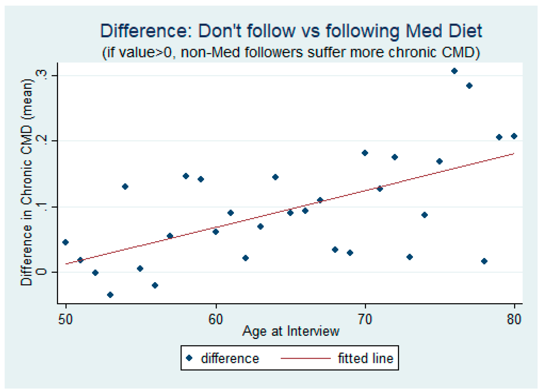Click the lowest data point near age 53
This screenshot has height=392, width=542.
pos(110,295)
